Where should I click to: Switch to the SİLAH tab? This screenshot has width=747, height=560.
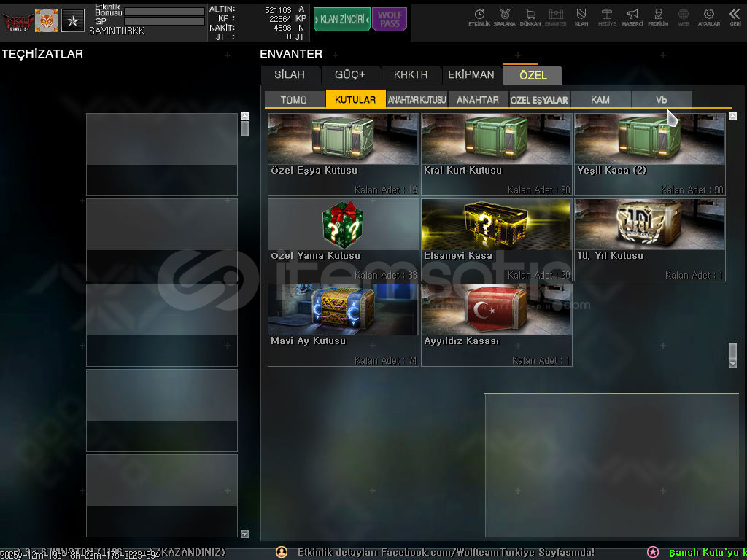point(290,75)
